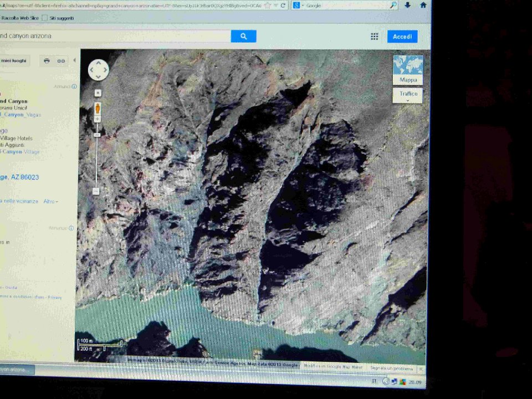Zoom in with the plus button

pyautogui.click(x=98, y=119)
